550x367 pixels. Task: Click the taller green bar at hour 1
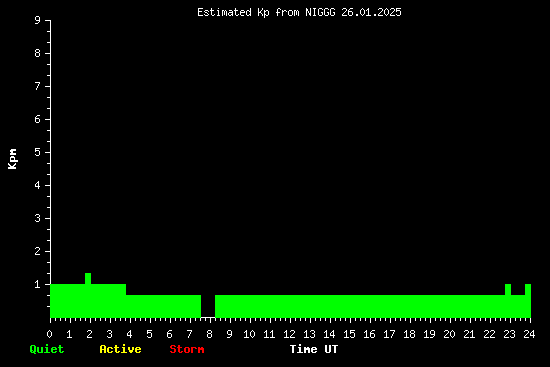(x=68, y=301)
